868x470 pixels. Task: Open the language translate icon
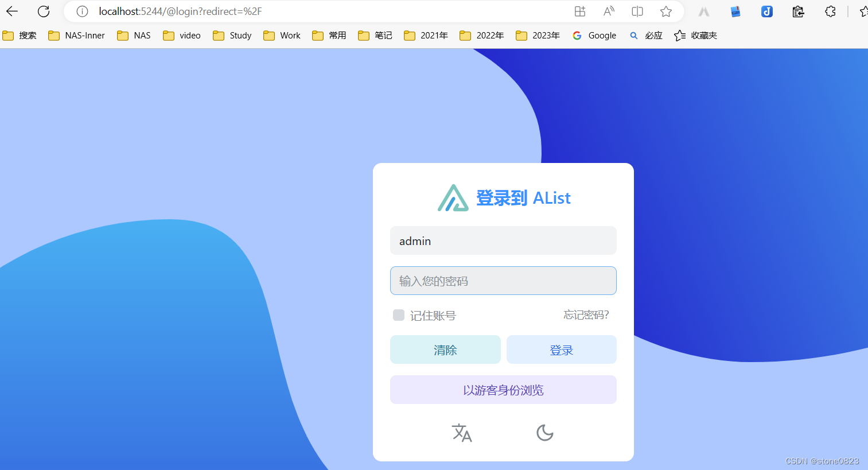click(x=462, y=433)
